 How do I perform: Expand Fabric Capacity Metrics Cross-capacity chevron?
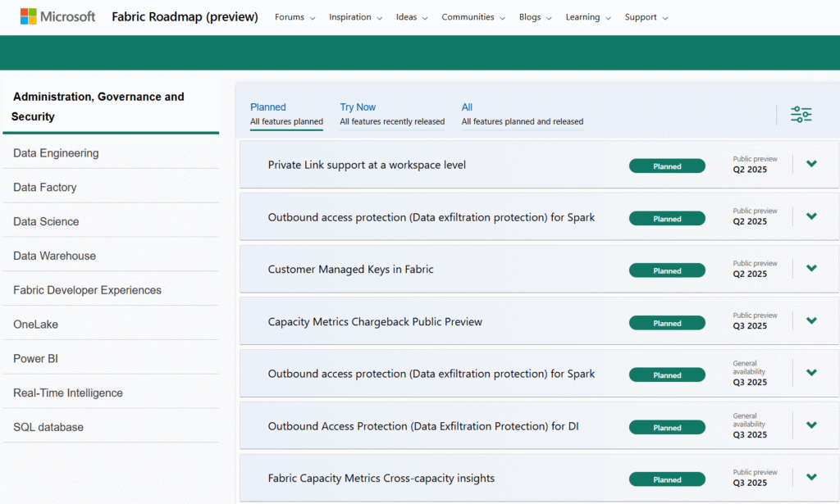(811, 477)
